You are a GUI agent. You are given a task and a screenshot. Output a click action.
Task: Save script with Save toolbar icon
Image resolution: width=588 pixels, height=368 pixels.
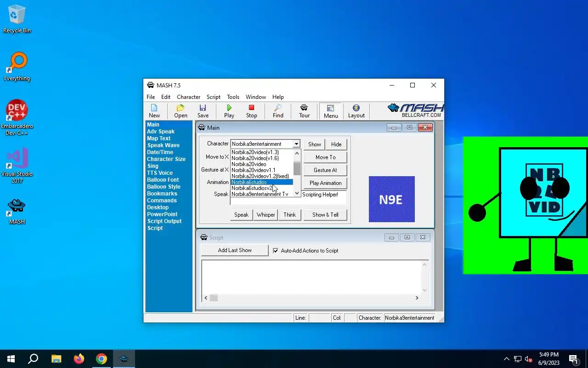[203, 111]
